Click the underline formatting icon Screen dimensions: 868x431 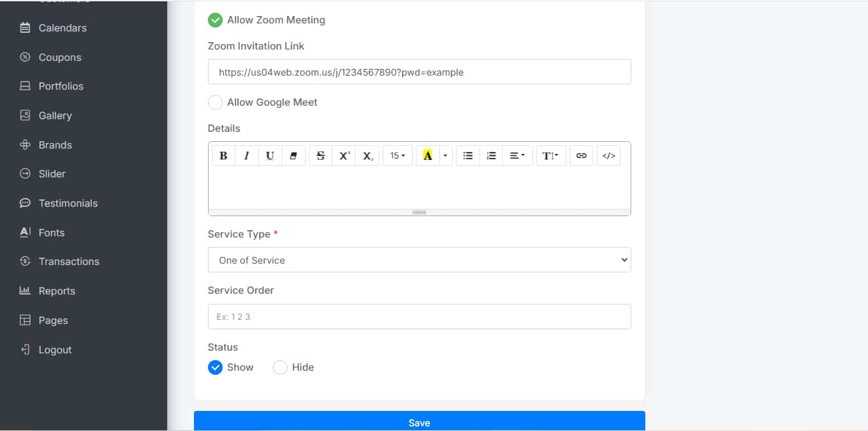click(x=270, y=156)
